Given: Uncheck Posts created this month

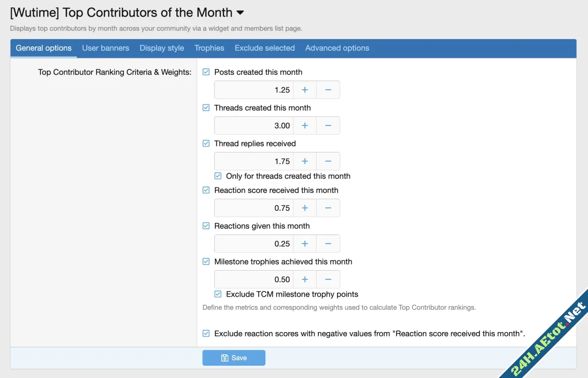Looking at the screenshot, I should click(206, 72).
